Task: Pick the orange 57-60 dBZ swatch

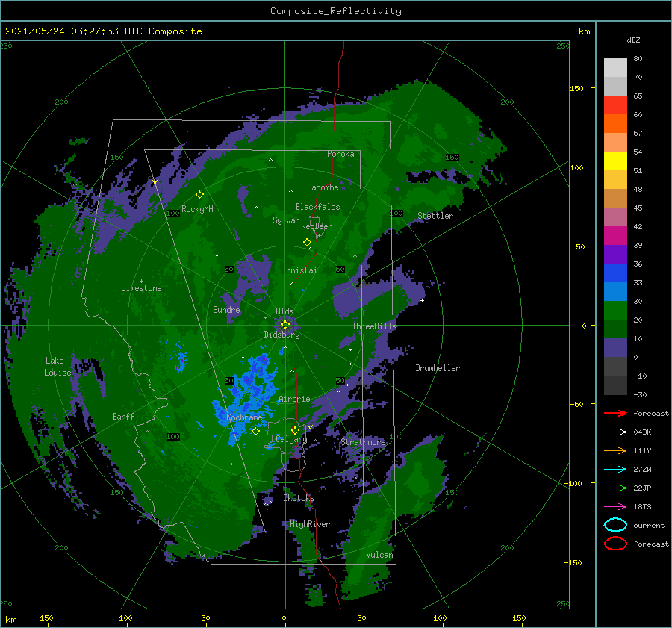Action: [615, 123]
